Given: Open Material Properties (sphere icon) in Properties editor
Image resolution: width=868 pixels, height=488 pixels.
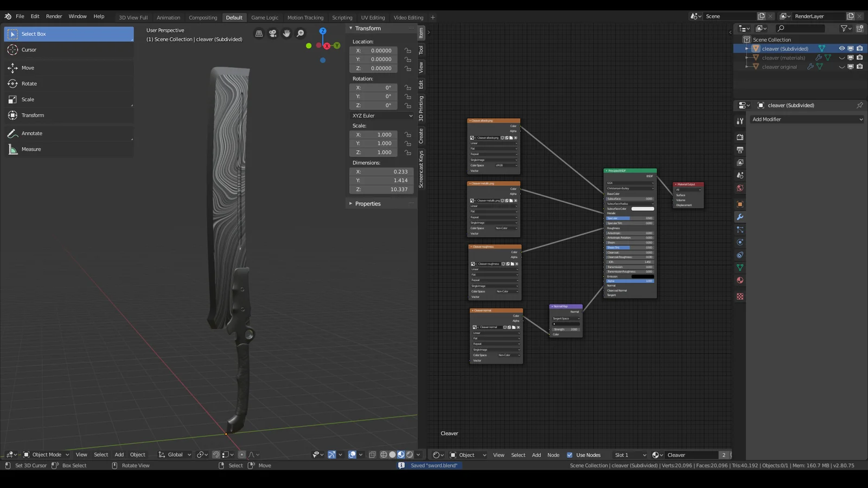Looking at the screenshot, I should coord(739,280).
